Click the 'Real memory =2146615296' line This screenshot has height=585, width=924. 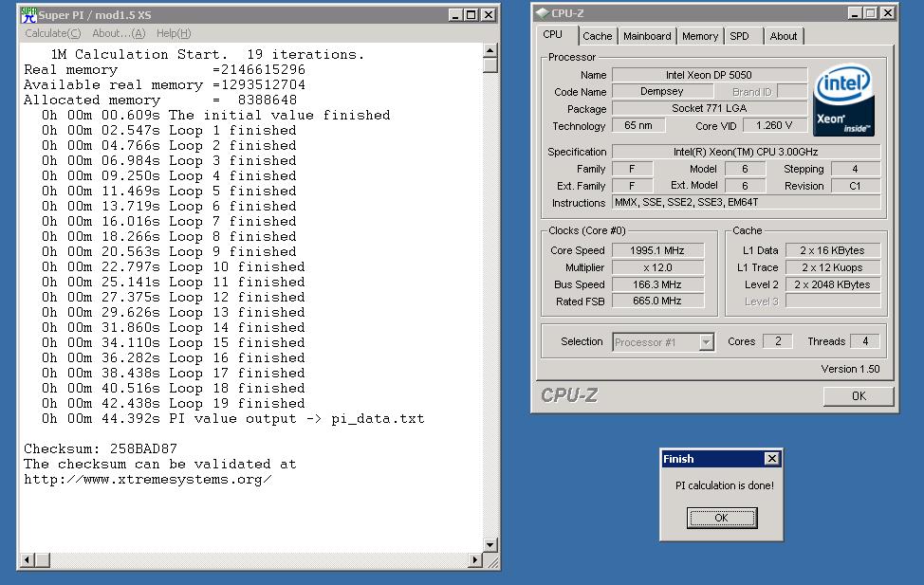click(x=164, y=69)
